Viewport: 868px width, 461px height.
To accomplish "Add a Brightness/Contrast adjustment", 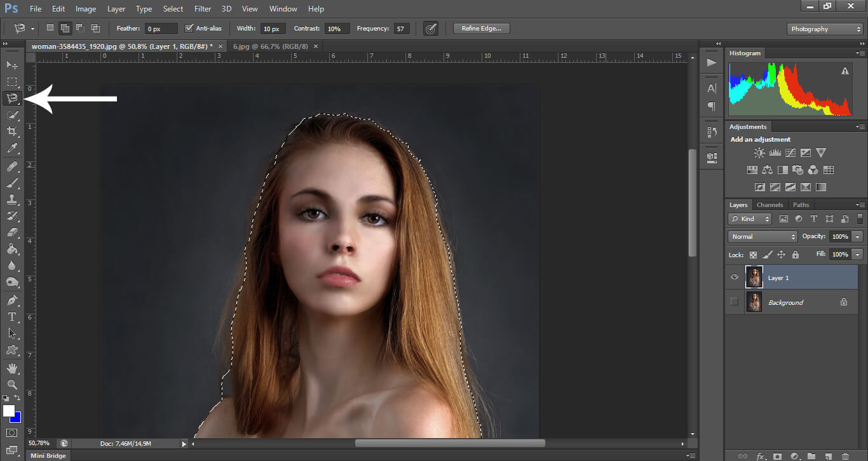I will (x=759, y=152).
